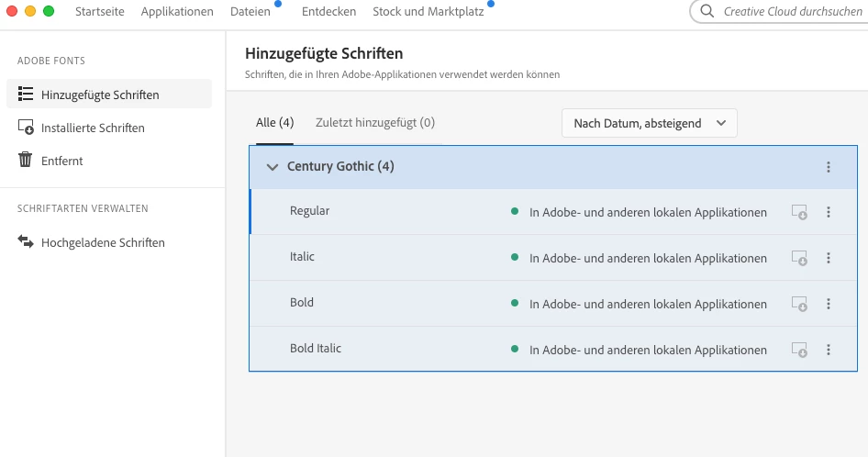Open three-dot menu for Bold Italic font
This screenshot has width=868, height=457.
pos(829,350)
